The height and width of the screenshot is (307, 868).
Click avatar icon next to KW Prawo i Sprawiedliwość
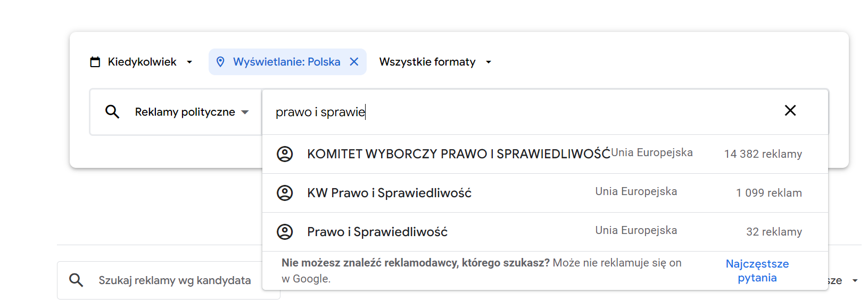[x=285, y=193]
